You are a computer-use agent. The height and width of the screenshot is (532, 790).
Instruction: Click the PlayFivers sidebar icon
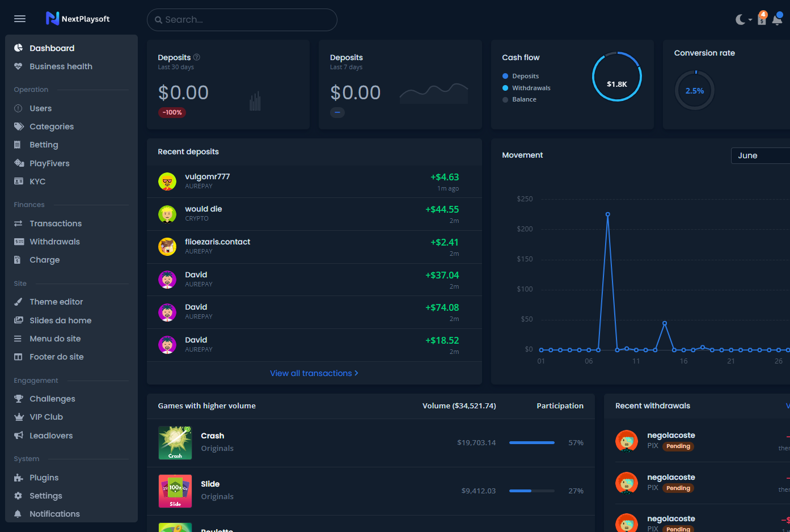pos(19,163)
